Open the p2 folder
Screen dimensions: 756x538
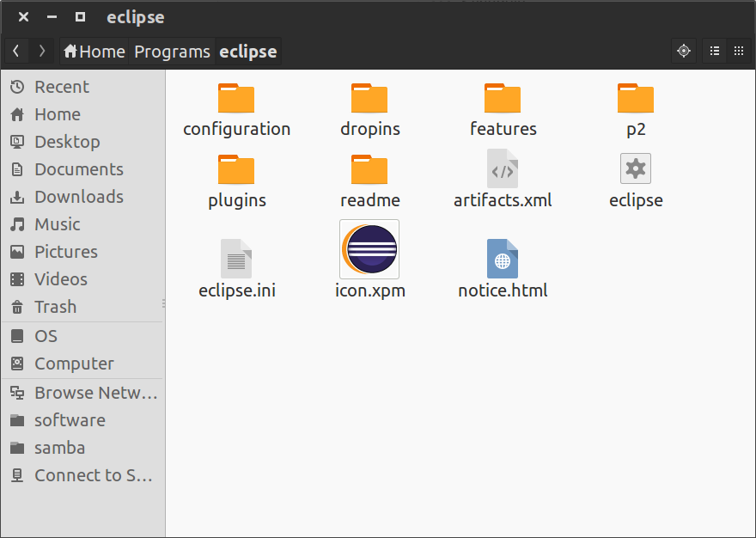(x=636, y=107)
